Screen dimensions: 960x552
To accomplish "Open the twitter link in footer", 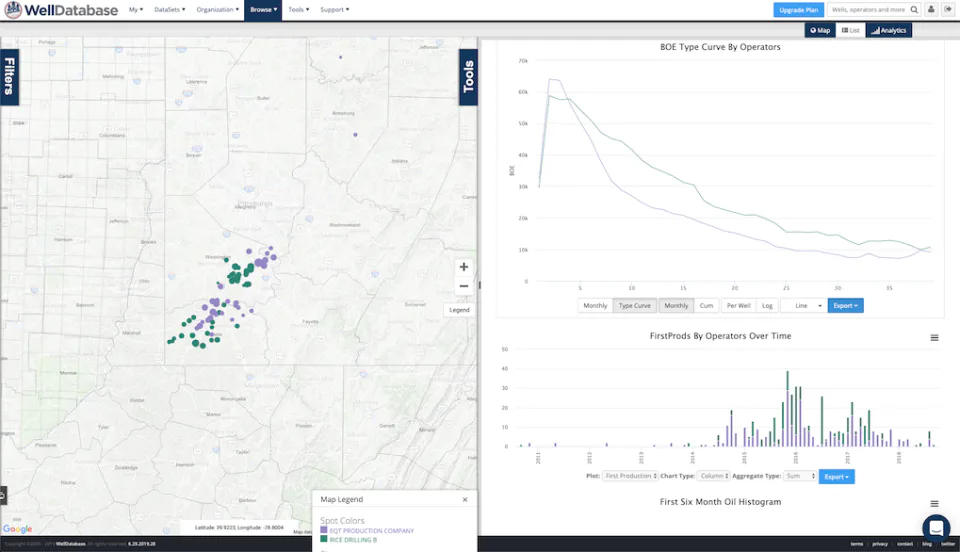I will point(948,544).
